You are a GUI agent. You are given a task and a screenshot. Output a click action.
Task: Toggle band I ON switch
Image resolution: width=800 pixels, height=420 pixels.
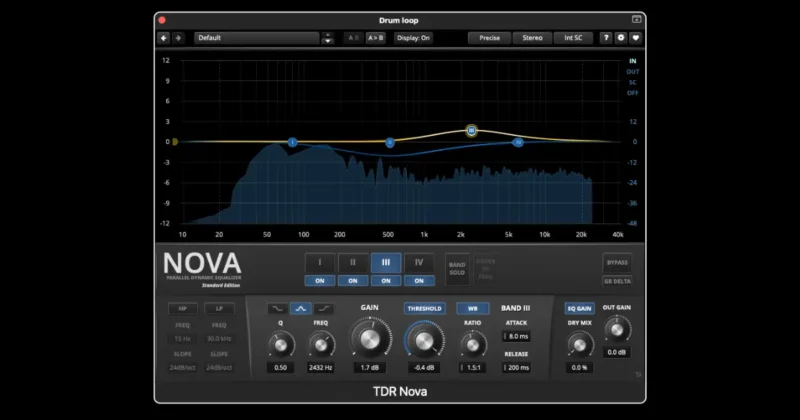click(x=320, y=281)
